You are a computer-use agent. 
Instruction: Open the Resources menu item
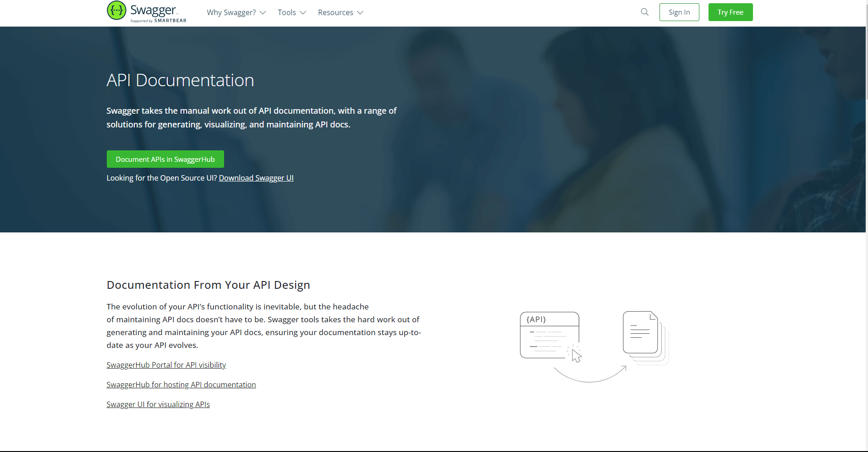coord(335,13)
